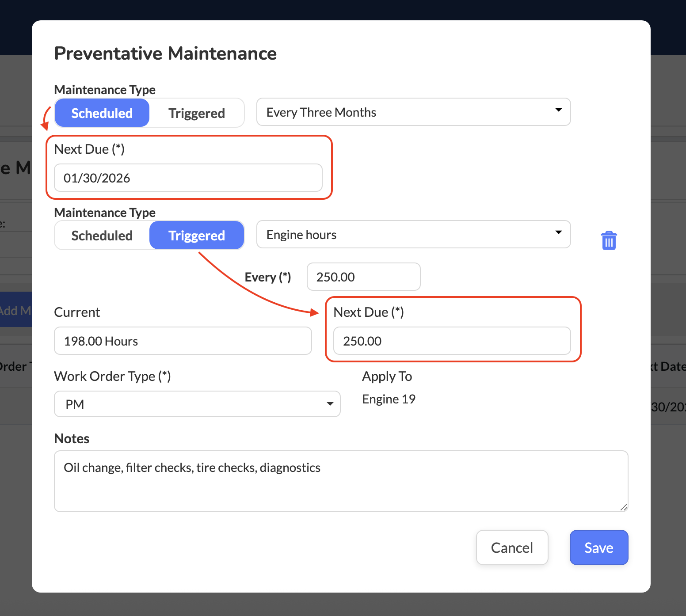The width and height of the screenshot is (686, 616).
Task: Cancel the Preventative Maintenance dialog
Action: (512, 548)
